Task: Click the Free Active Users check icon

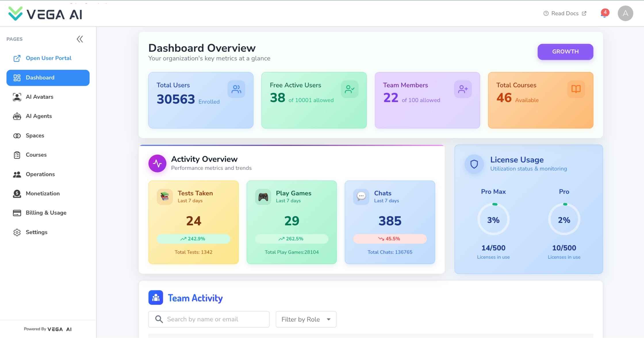Action: click(x=349, y=89)
